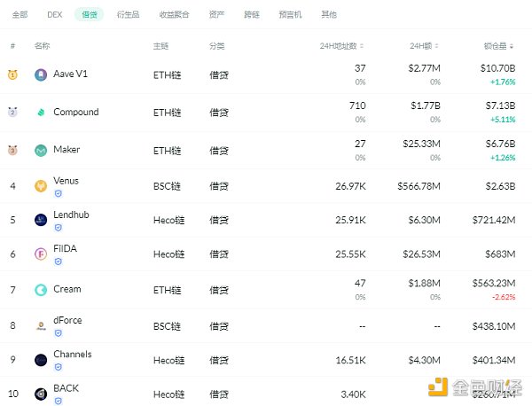This screenshot has width=532, height=406.
Task: Click the shield badge under Venus
Action: pos(58,193)
